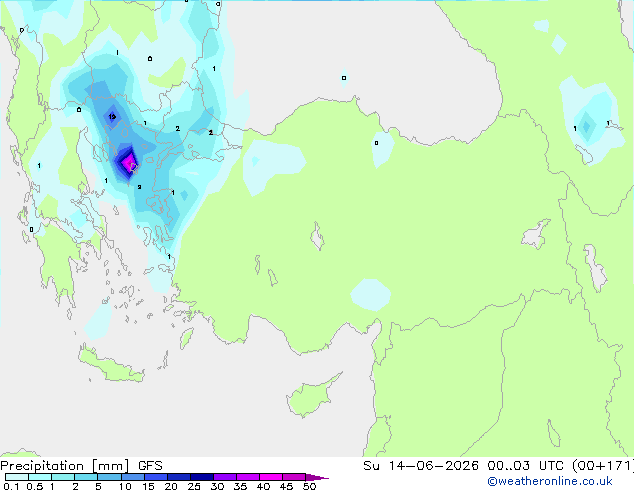Click the 0.1–0.5 mm legend color box
Image resolution: width=634 pixels, height=490 pixels.
(17, 477)
